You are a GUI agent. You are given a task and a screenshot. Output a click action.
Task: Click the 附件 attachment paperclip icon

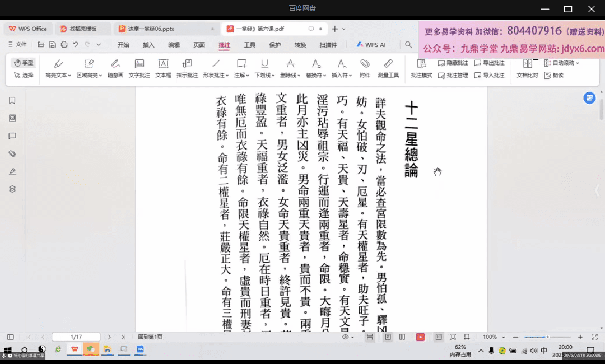[x=365, y=68]
